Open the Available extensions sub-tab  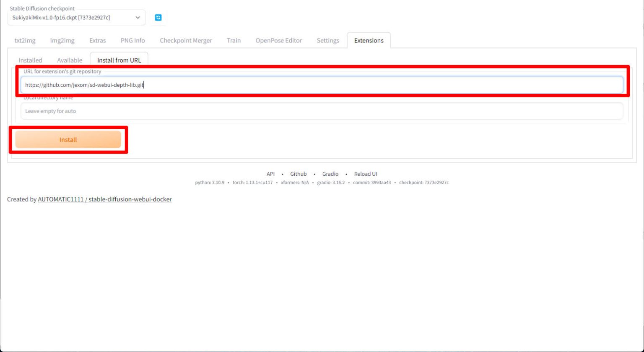(70, 60)
